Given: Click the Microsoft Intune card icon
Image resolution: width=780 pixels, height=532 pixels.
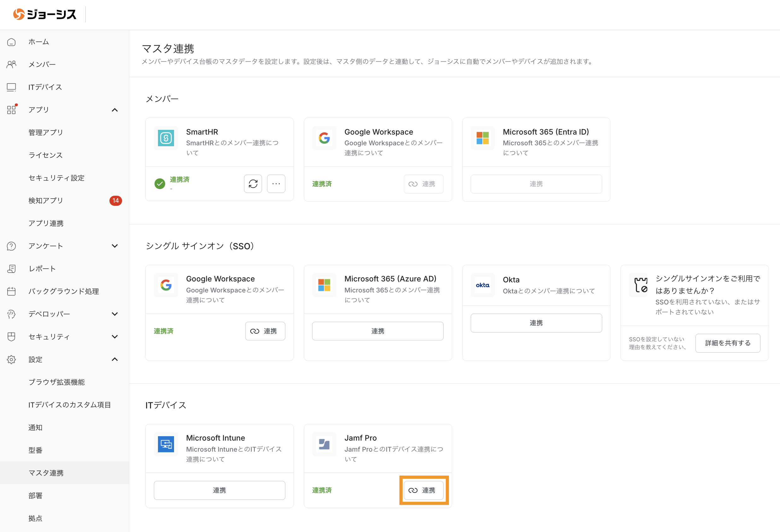Looking at the screenshot, I should point(166,444).
